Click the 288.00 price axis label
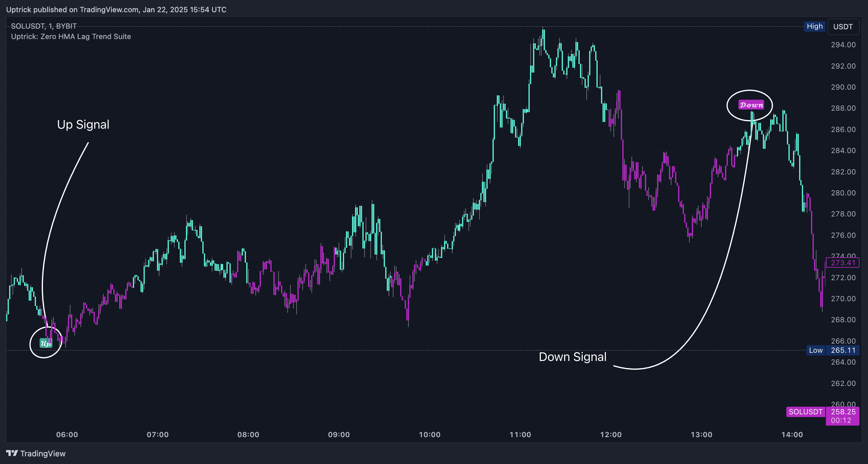868x464 pixels. [x=843, y=108]
